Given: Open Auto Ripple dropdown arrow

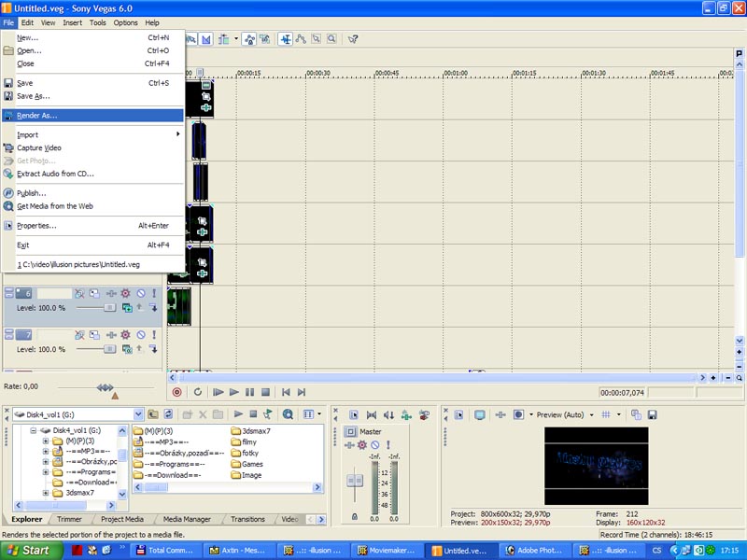Looking at the screenshot, I should pyautogui.click(x=236, y=39).
